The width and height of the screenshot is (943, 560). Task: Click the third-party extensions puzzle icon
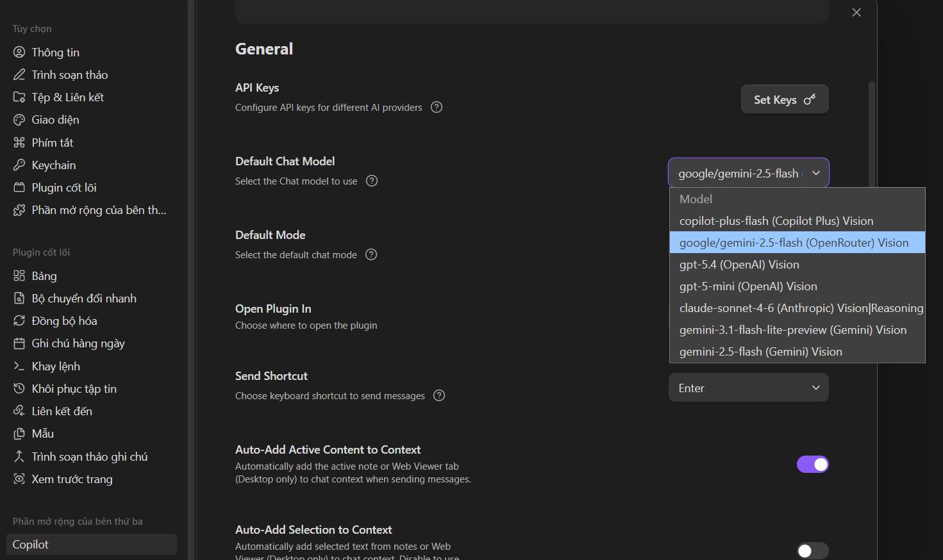click(x=19, y=210)
